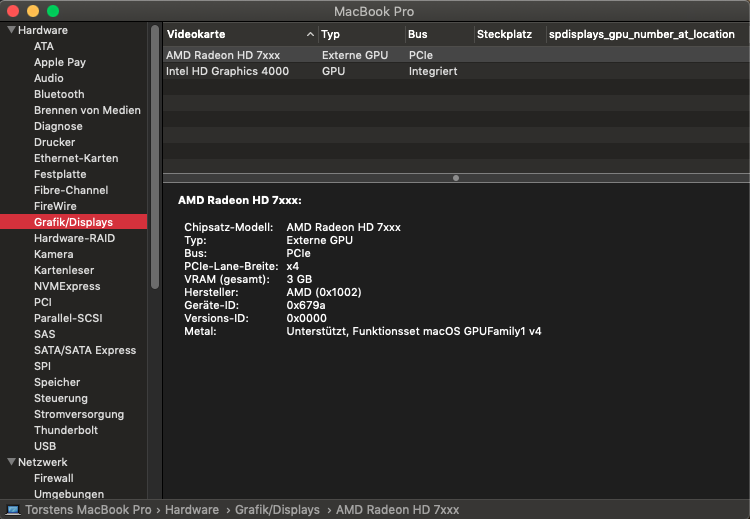The image size is (750, 519).
Task: Click the Metal support value text
Action: coord(414,331)
